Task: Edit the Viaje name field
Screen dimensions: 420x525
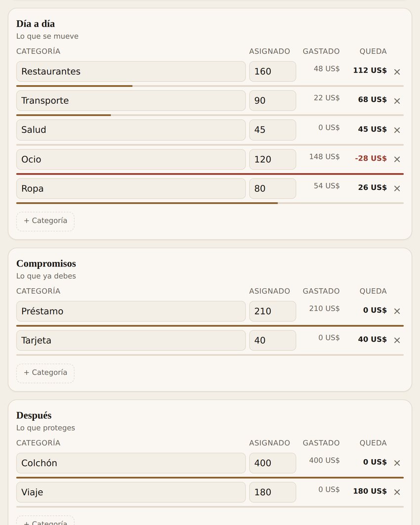Action: coord(131,492)
